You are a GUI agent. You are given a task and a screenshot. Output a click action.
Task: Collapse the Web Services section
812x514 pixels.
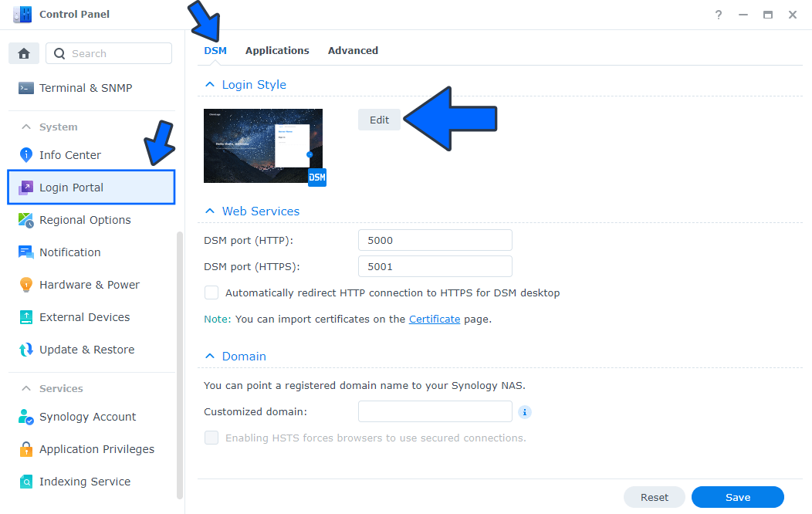point(209,211)
